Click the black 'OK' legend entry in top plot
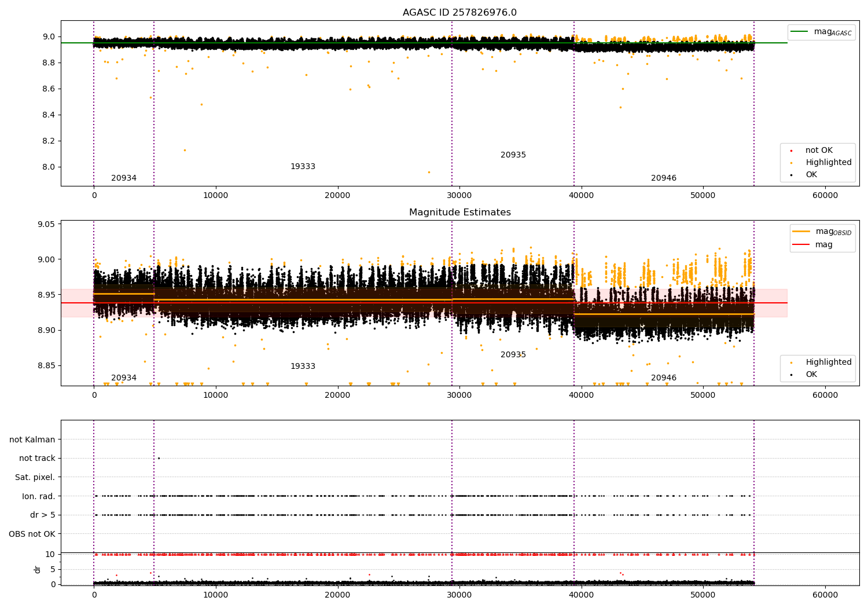 [x=811, y=175]
